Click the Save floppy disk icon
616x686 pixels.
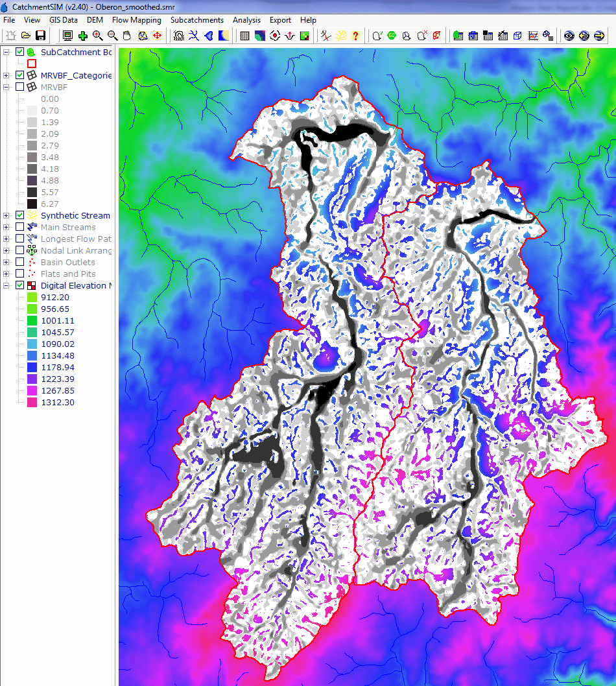click(x=40, y=36)
